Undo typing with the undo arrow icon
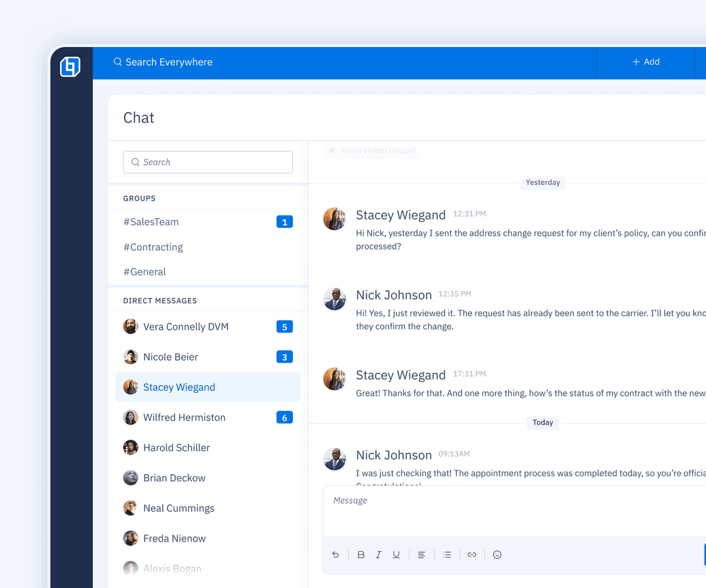The width and height of the screenshot is (706, 588). coord(335,554)
